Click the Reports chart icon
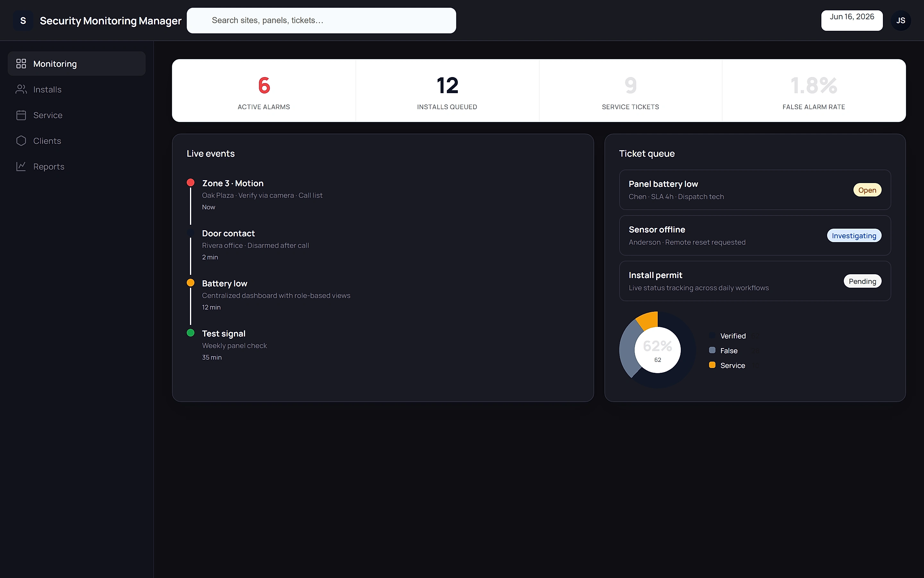 [21, 166]
